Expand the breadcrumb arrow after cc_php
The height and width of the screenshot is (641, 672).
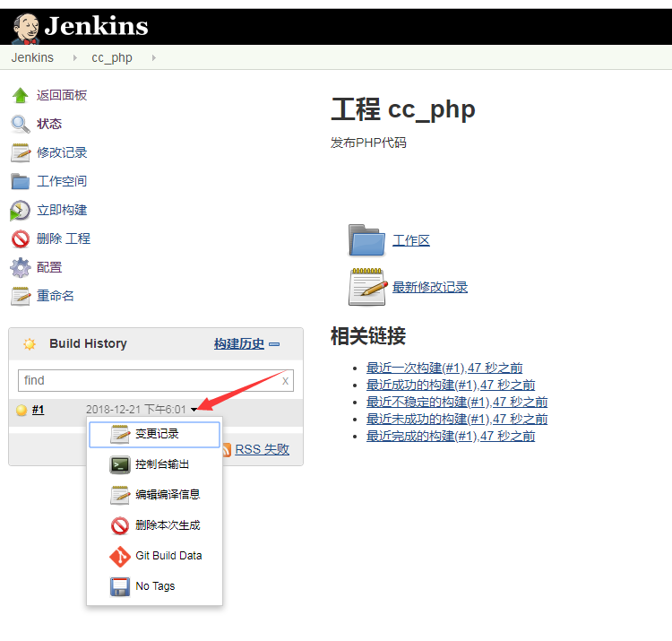coord(153,57)
